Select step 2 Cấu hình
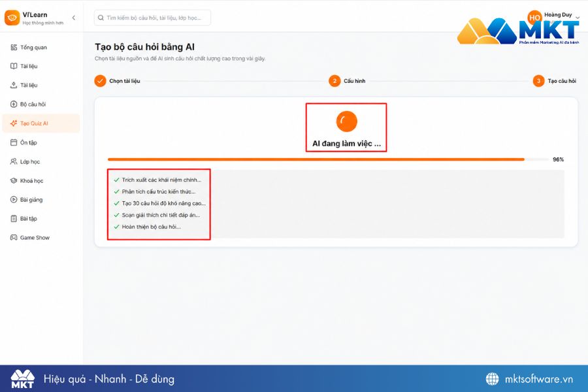Screen dimensions: 588x392 pyautogui.click(x=347, y=80)
